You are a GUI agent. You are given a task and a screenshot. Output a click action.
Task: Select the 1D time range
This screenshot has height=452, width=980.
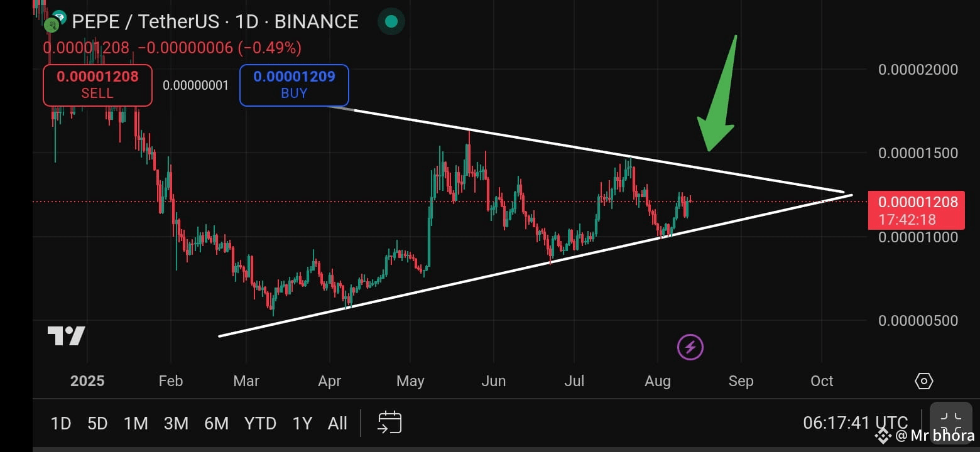click(x=60, y=424)
